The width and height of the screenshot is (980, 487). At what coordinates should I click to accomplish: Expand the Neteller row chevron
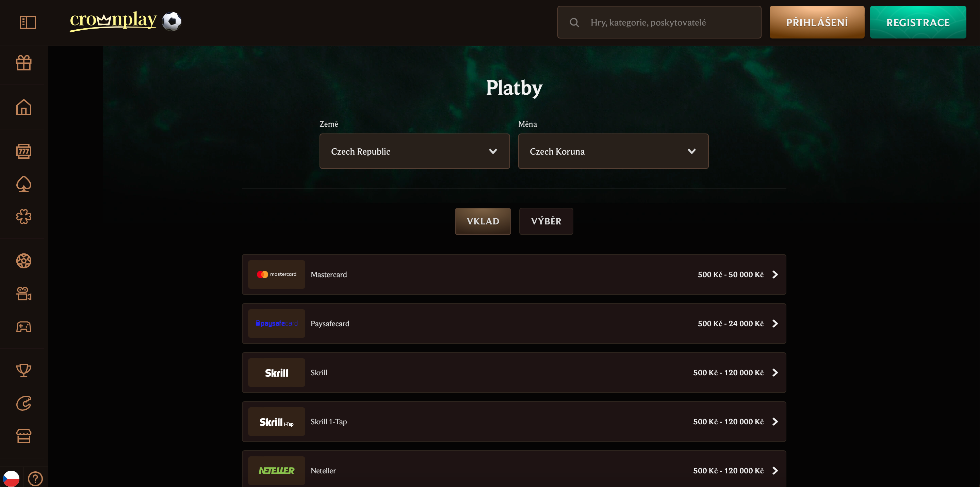tap(775, 471)
